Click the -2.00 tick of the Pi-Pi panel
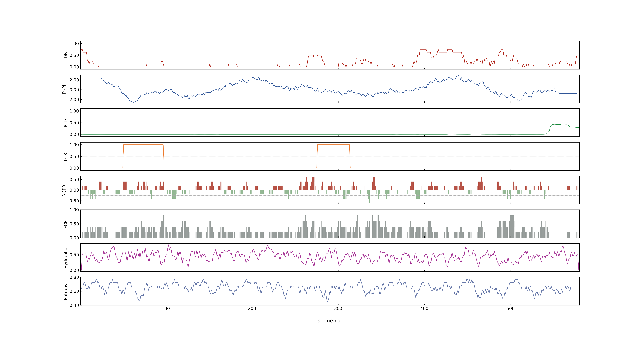Image resolution: width=644 pixels, height=343 pixels. 73,100
